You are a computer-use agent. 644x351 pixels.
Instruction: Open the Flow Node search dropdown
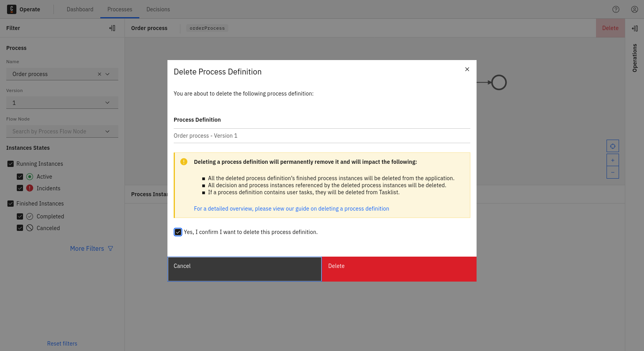[x=107, y=131]
